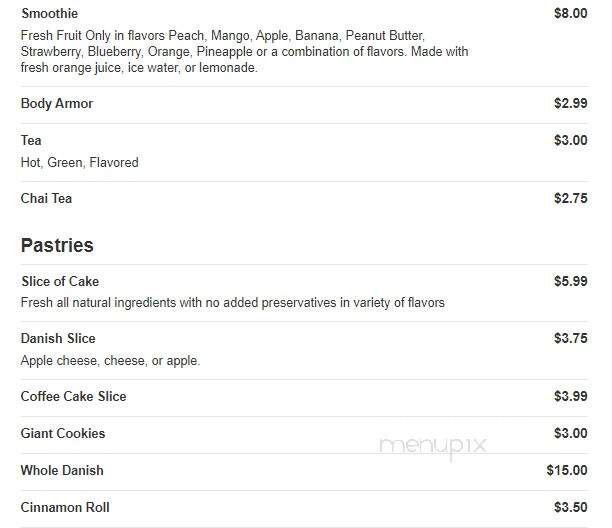Click the Whole Danish price $15.00

click(x=567, y=471)
